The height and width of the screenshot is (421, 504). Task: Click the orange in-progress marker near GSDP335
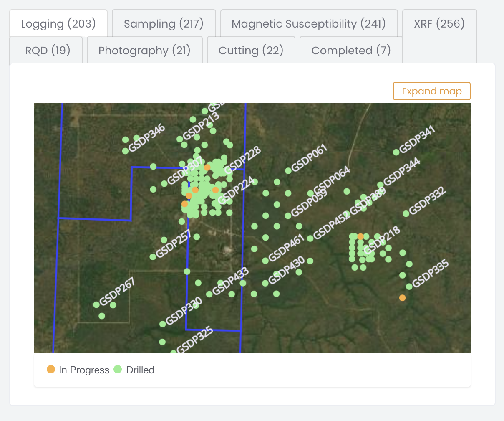coord(402,297)
